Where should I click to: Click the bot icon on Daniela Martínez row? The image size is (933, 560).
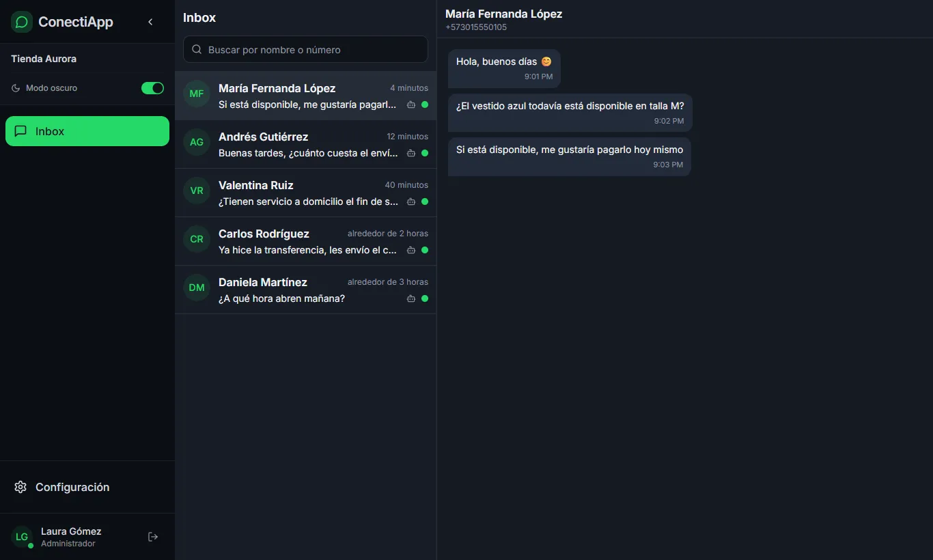click(411, 298)
